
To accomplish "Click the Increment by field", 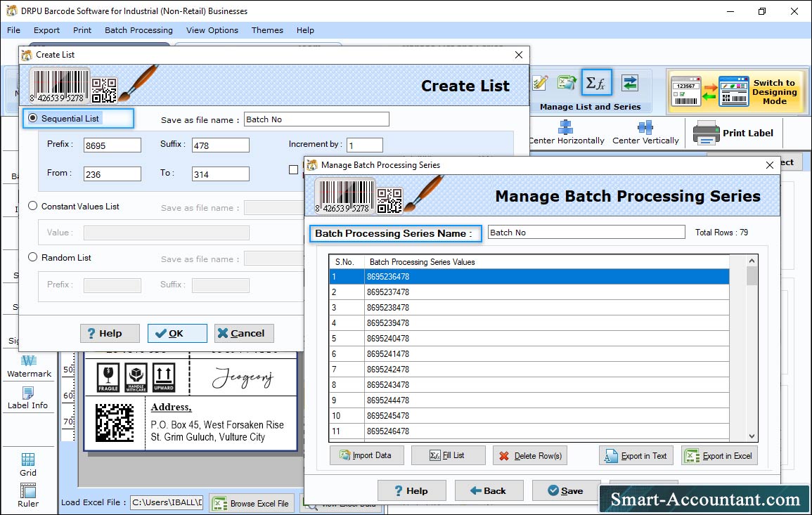I will [x=365, y=145].
